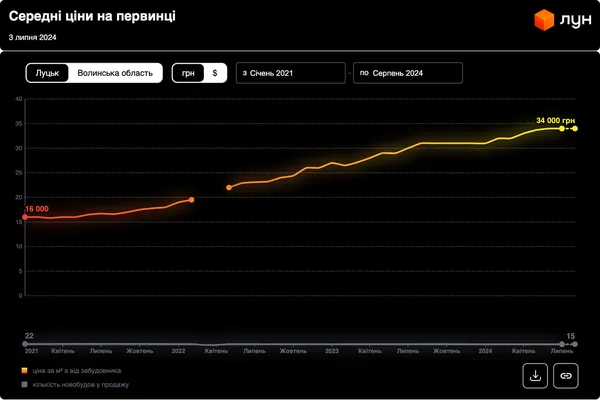The image size is (600, 400).
Task: Switch to Волинська область region
Action: coord(115,73)
